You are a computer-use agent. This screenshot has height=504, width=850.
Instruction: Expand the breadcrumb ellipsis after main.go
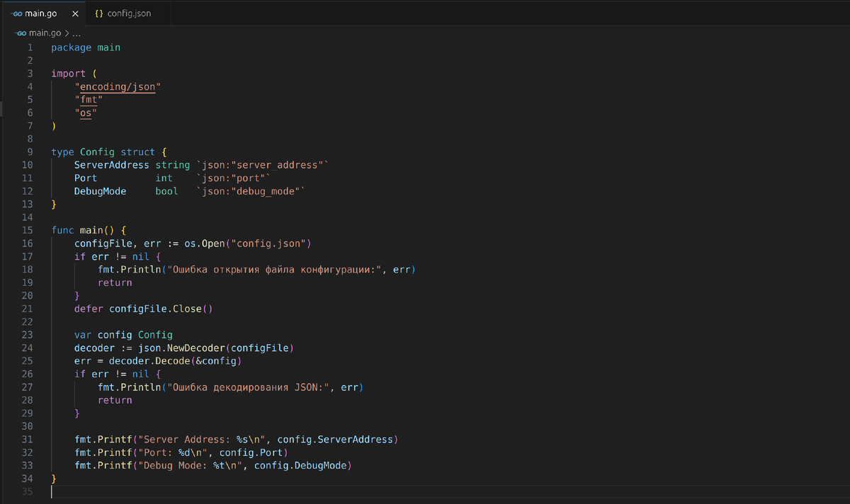point(76,33)
